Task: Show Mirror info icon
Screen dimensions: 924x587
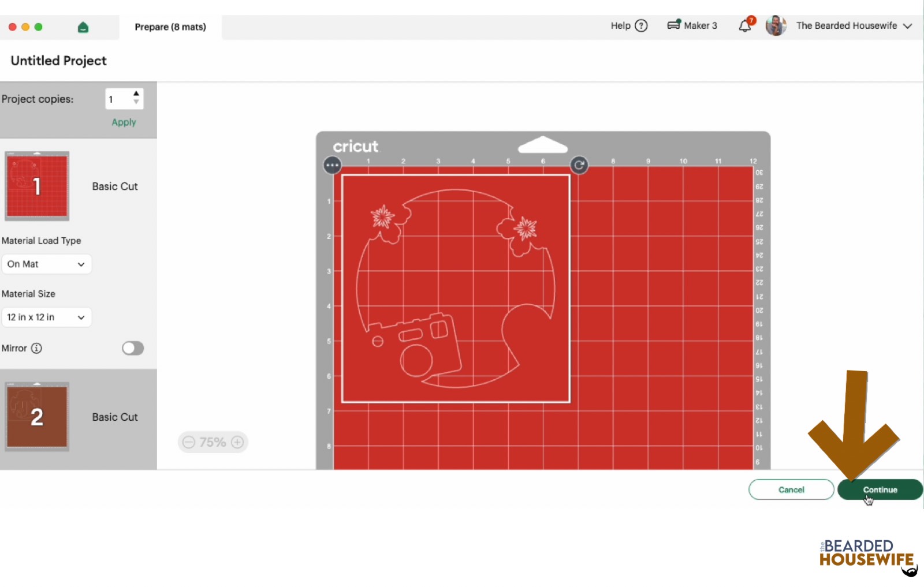Action: [x=36, y=348]
